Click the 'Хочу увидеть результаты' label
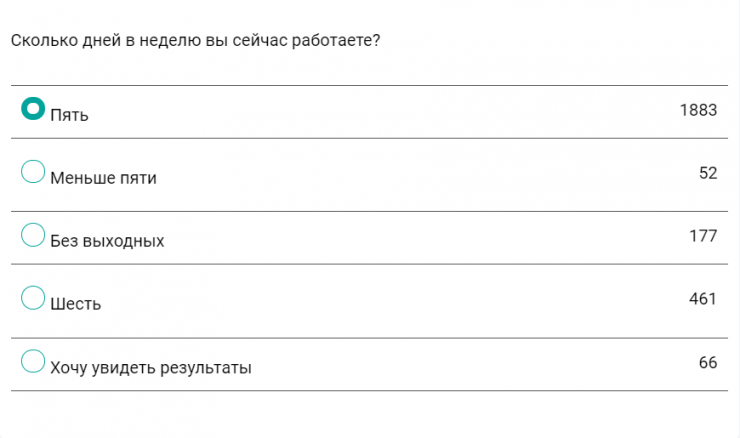The image size is (740, 438). (x=150, y=368)
